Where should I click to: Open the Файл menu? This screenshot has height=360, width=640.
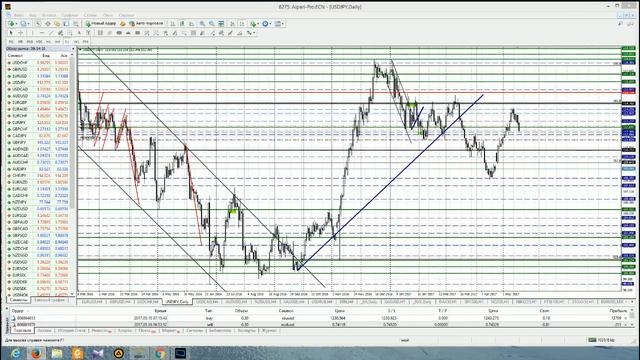pyautogui.click(x=18, y=15)
